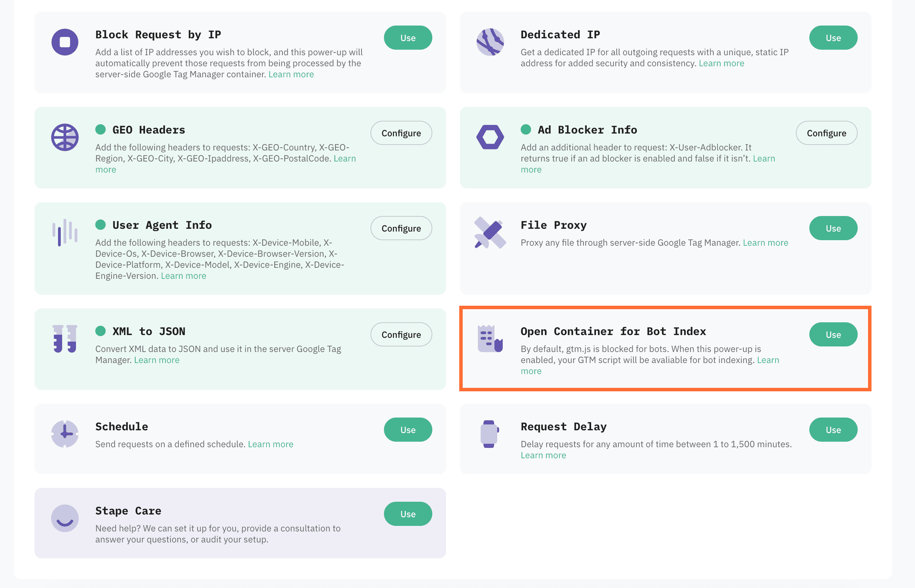Image resolution: width=915 pixels, height=588 pixels.
Task: Click the Schedule clock icon
Action: click(x=64, y=433)
